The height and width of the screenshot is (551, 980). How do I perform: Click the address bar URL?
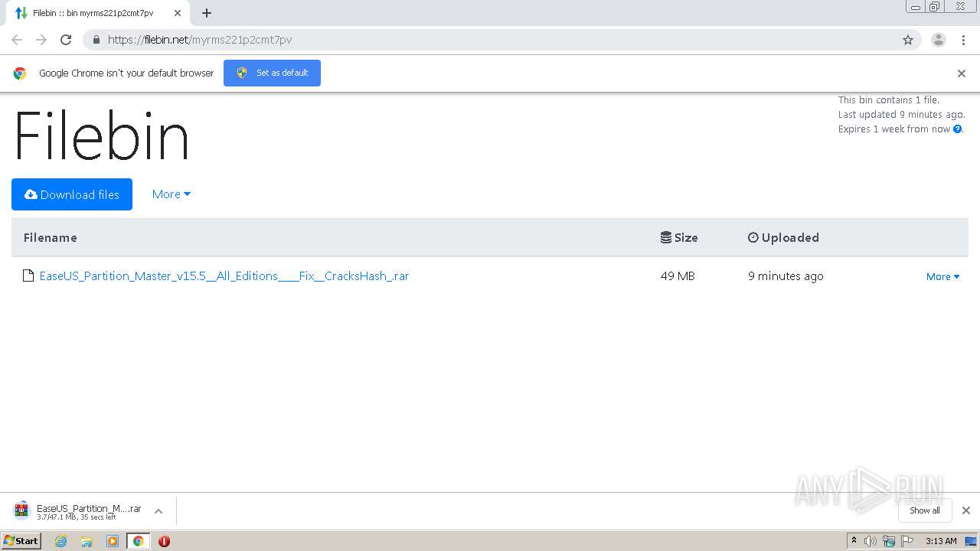coord(200,40)
